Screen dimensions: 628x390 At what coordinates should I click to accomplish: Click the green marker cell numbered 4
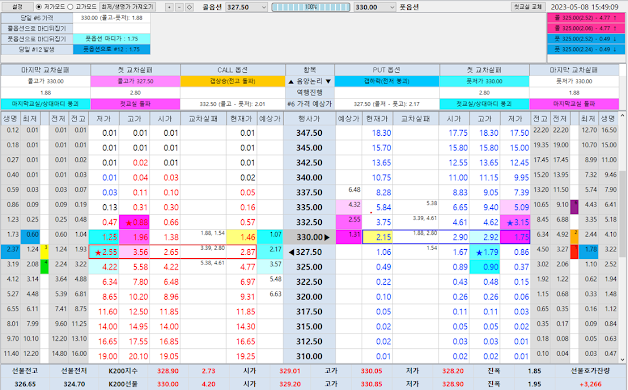[x=45, y=267]
